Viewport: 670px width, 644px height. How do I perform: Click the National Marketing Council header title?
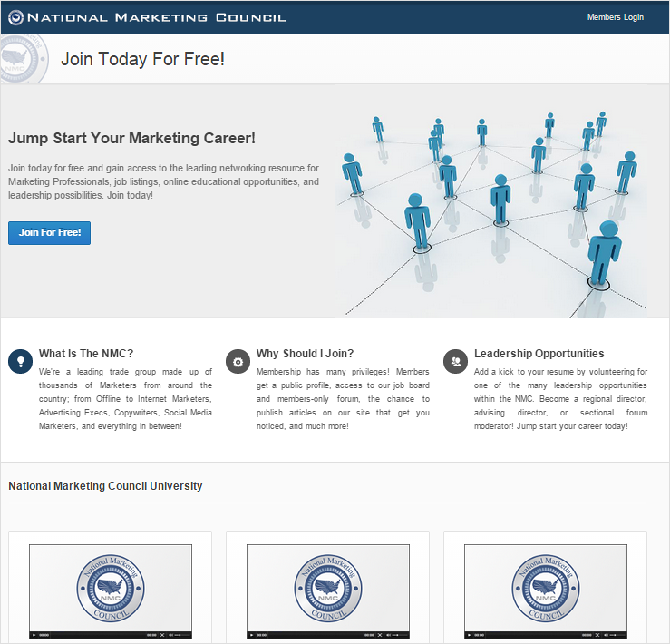pos(156,17)
